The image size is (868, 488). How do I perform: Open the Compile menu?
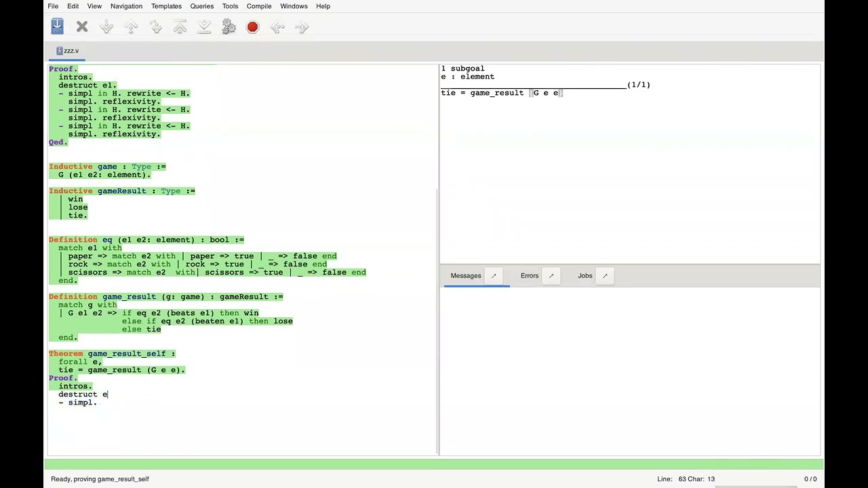[259, 6]
